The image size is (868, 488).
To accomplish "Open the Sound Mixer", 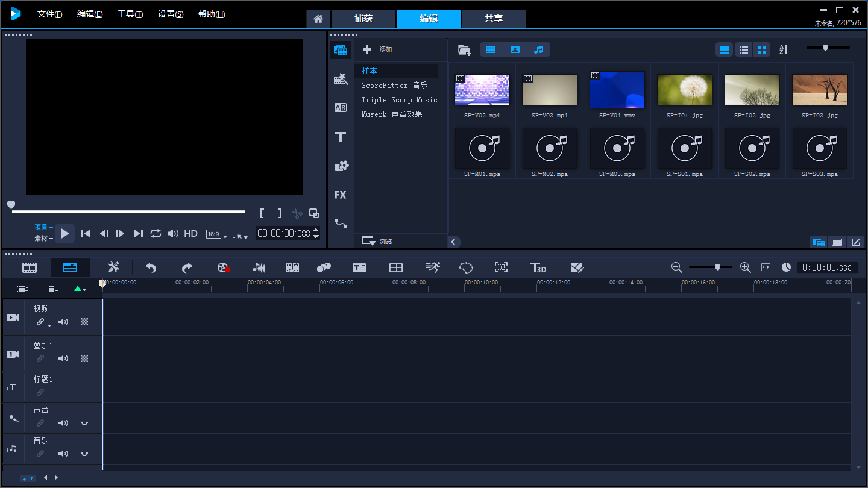I will tap(259, 267).
